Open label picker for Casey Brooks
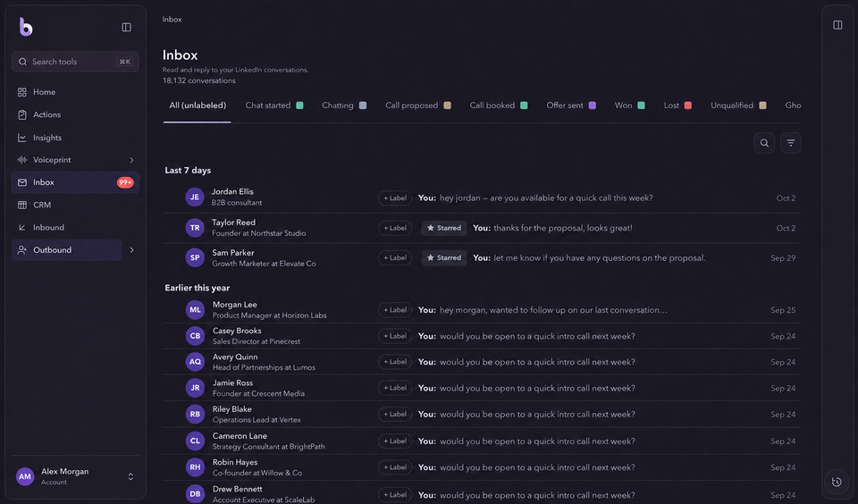 coord(395,336)
